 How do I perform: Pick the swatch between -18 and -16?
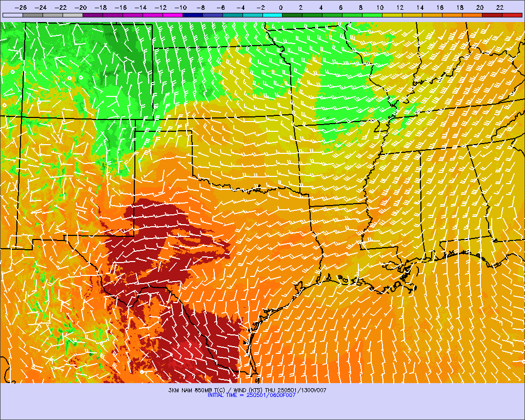113,15
